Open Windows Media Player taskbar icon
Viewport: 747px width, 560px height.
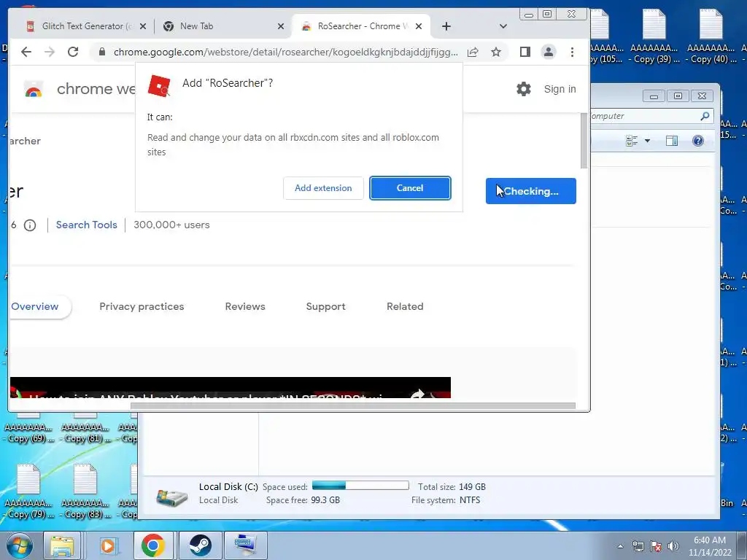pyautogui.click(x=108, y=545)
